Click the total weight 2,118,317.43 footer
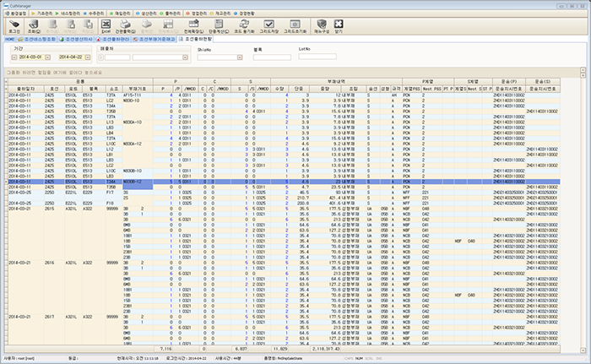Screen dimensions: 591x364 tap(325, 349)
